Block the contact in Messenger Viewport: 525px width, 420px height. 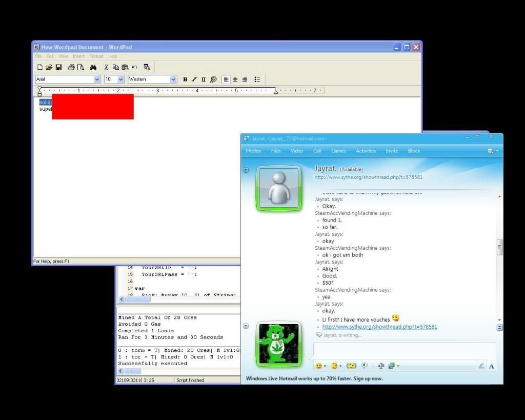click(414, 151)
